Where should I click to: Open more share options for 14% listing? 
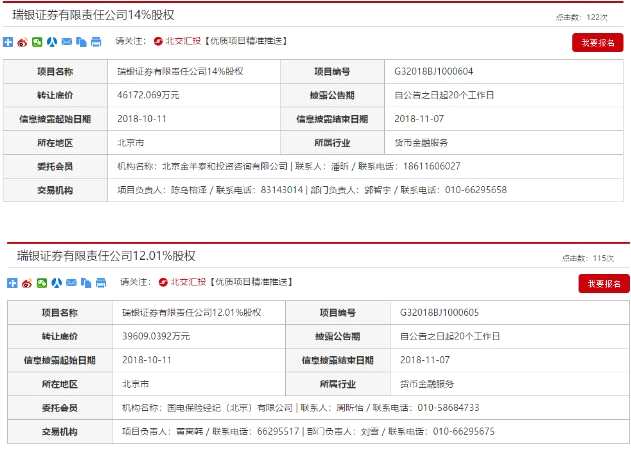pos(8,42)
